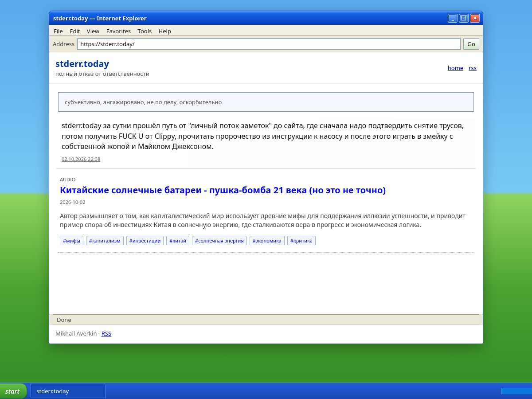Open the article about Китайские солнечные батареи

[223, 190]
